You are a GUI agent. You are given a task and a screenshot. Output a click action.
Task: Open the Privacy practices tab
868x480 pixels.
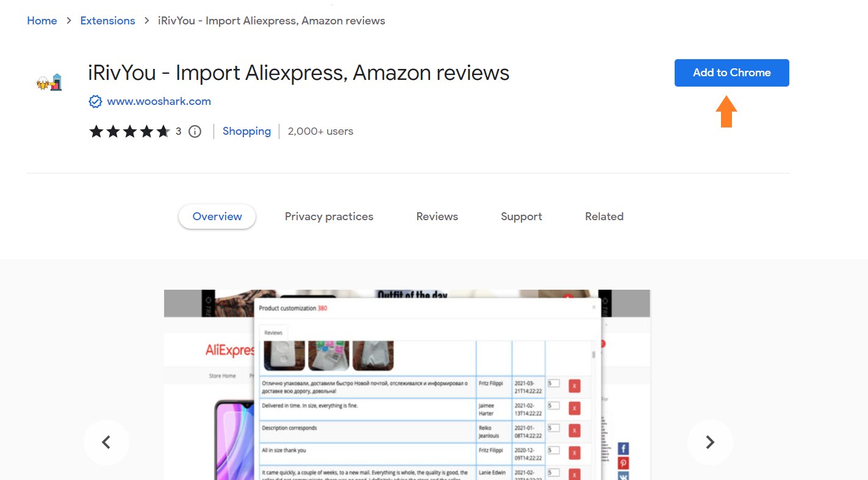329,217
